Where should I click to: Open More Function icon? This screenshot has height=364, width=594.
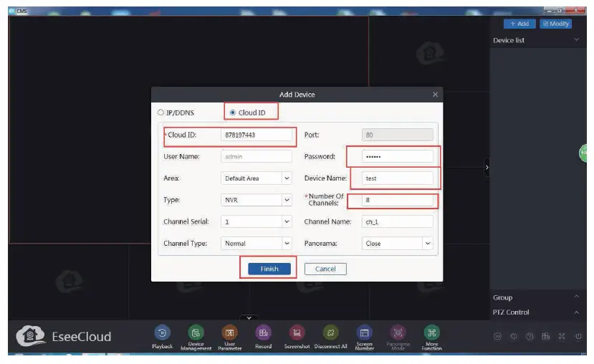[x=432, y=333]
